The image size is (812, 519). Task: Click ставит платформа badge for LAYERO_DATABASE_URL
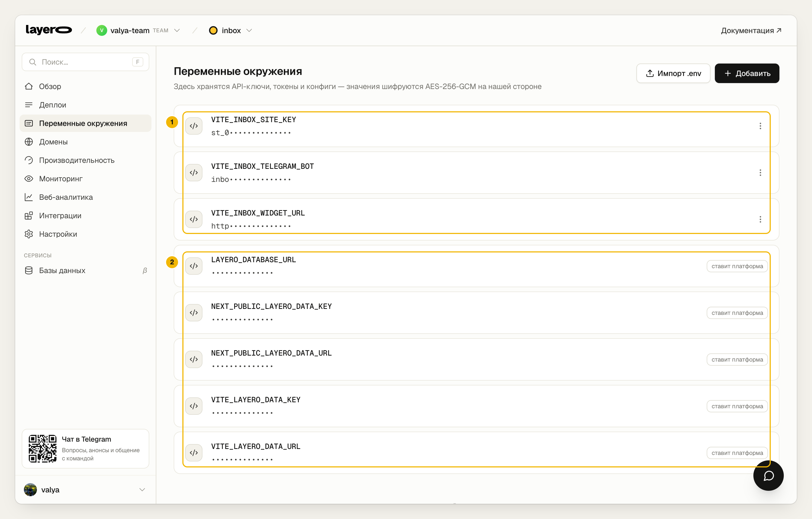click(x=737, y=266)
